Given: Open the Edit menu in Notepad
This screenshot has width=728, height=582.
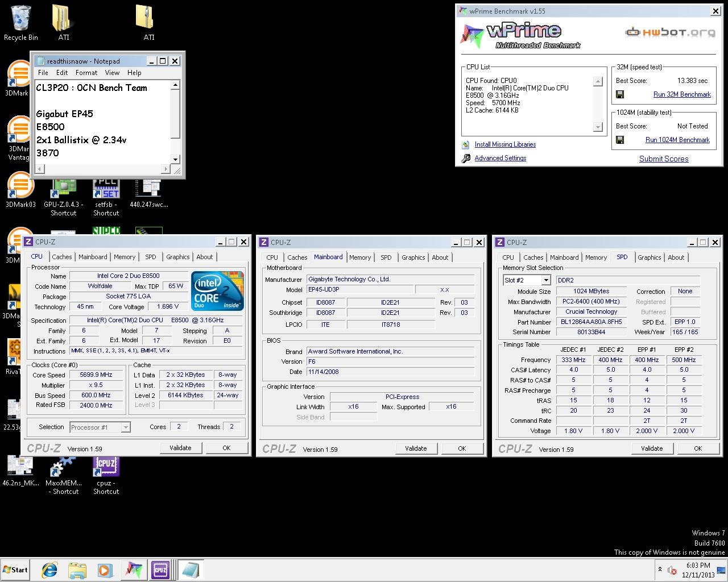Looking at the screenshot, I should click(x=62, y=73).
